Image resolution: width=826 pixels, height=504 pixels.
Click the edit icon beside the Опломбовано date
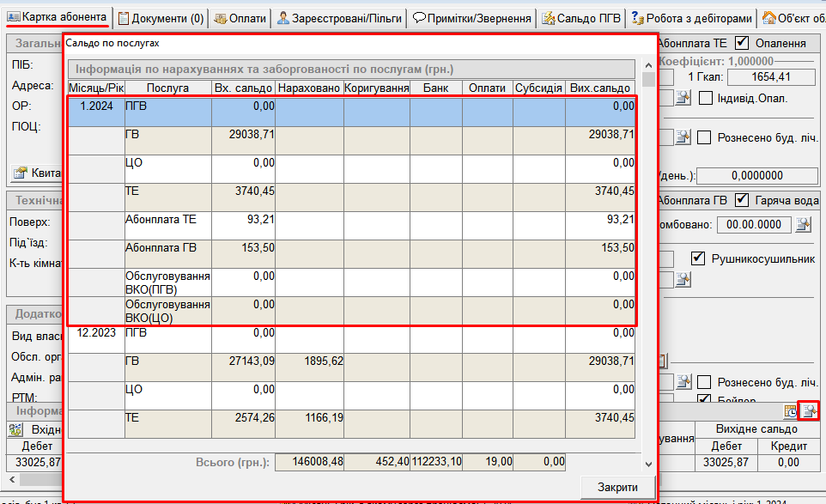(x=803, y=225)
